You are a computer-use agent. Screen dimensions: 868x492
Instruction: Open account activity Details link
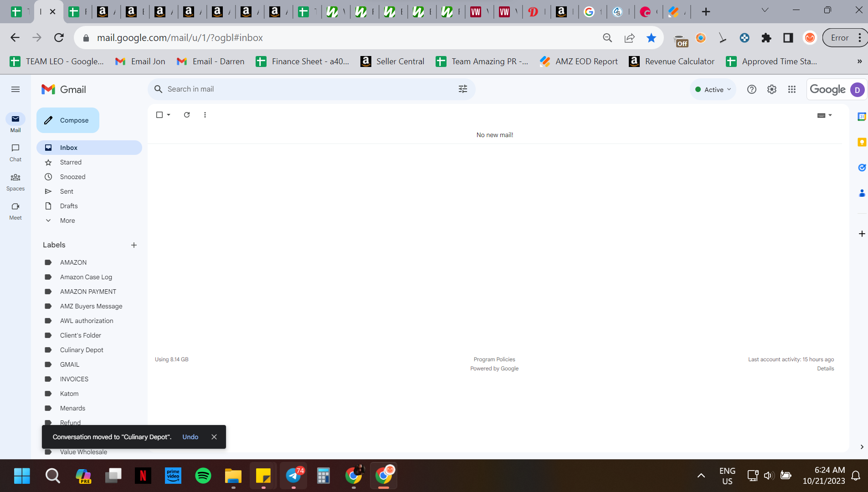pos(826,369)
